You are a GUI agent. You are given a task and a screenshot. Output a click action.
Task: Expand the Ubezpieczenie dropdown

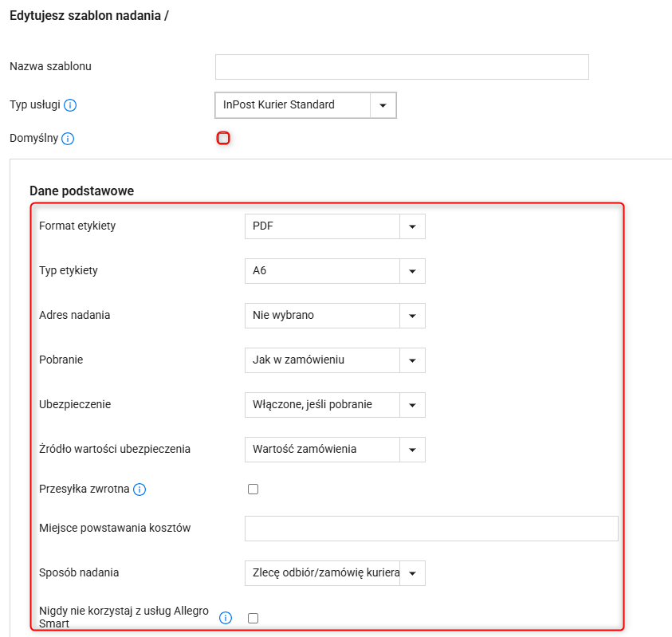click(x=335, y=405)
